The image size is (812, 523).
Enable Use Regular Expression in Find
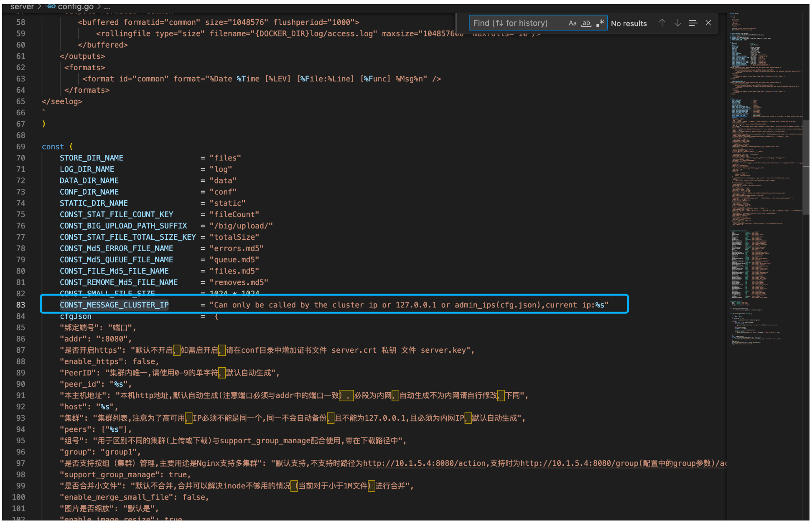600,23
